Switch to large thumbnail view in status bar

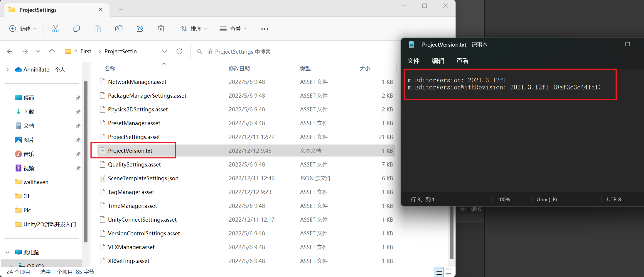[449, 272]
